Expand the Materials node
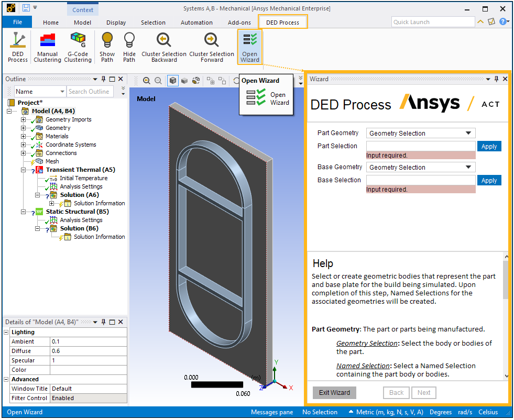The width and height of the screenshot is (514, 420). (x=23, y=136)
